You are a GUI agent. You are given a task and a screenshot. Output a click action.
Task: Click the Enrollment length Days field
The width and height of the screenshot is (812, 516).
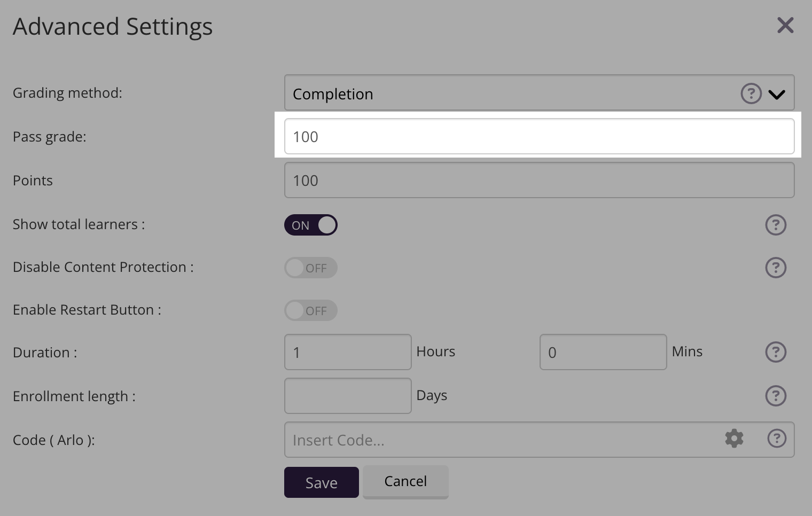coord(347,396)
